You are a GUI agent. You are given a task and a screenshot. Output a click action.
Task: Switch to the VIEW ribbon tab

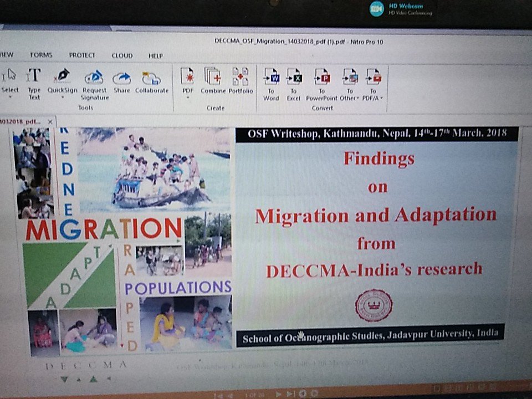[7, 55]
